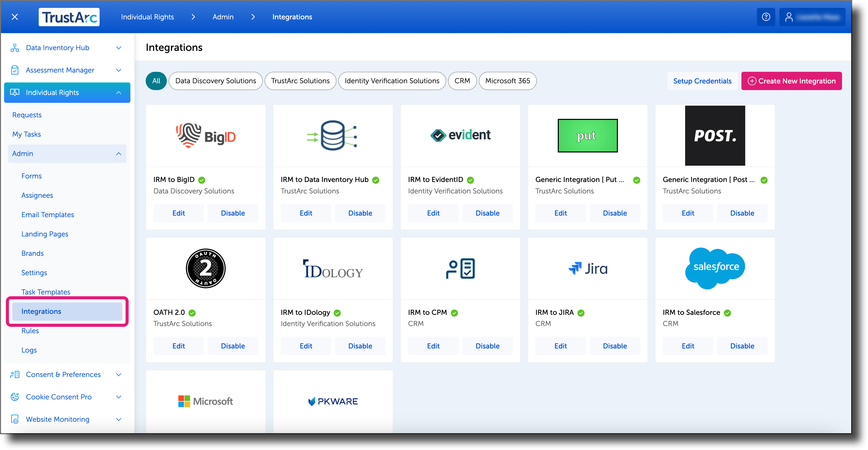
Task: Open the help question mark icon
Action: coord(766,17)
